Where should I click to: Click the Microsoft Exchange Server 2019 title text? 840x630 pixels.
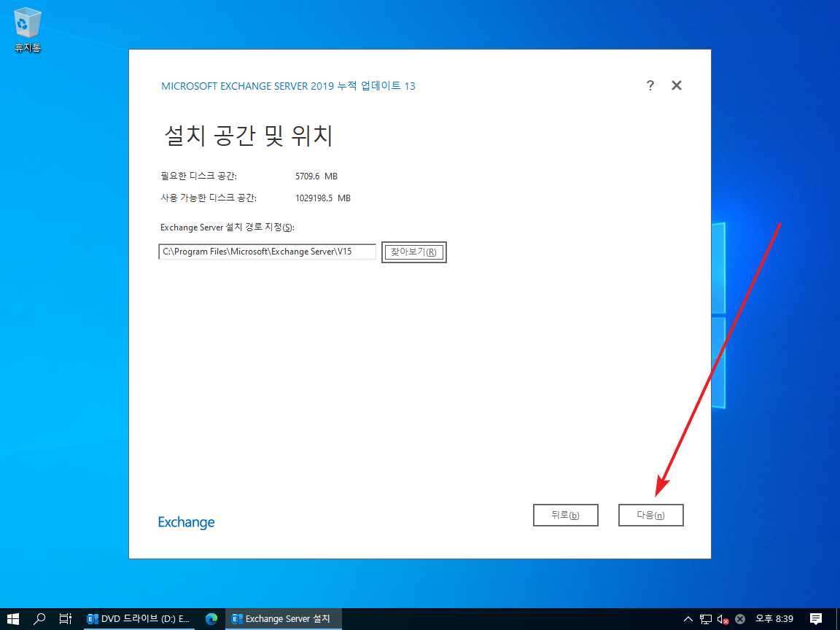(x=288, y=86)
